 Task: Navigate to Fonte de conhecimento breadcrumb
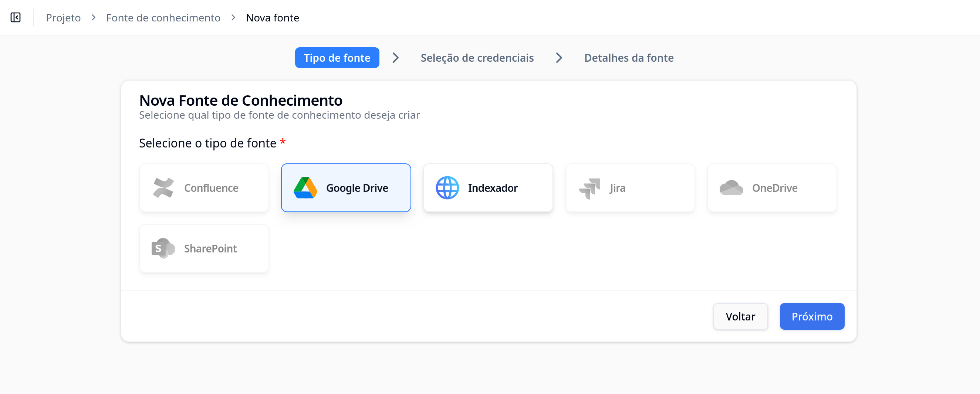pos(163,17)
